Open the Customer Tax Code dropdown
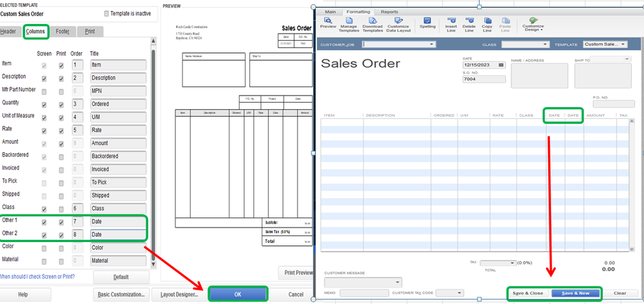Screen dimensions: 644x304 pyautogui.click(x=461, y=293)
